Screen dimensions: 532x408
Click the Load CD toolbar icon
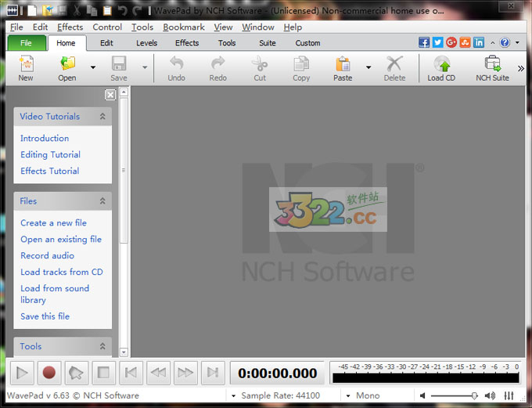tap(441, 67)
